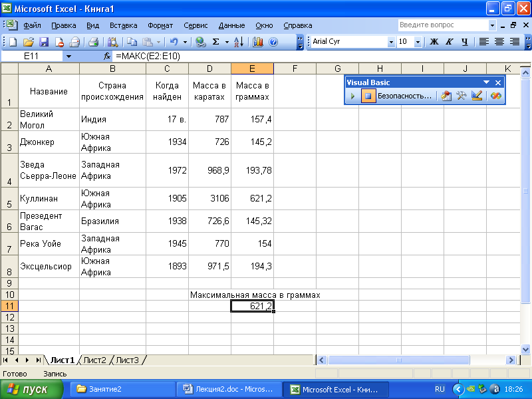Expand the Name Box dropdown arrow
The height and width of the screenshot is (399, 532).
68,57
